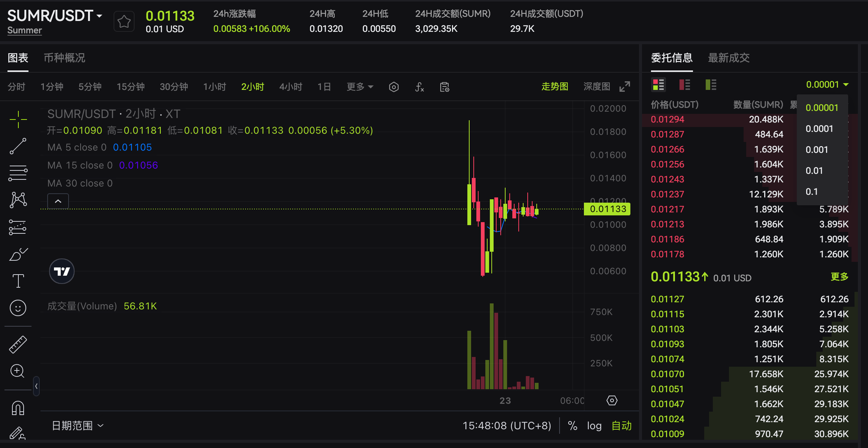Switch to the 深度图 view

(596, 86)
